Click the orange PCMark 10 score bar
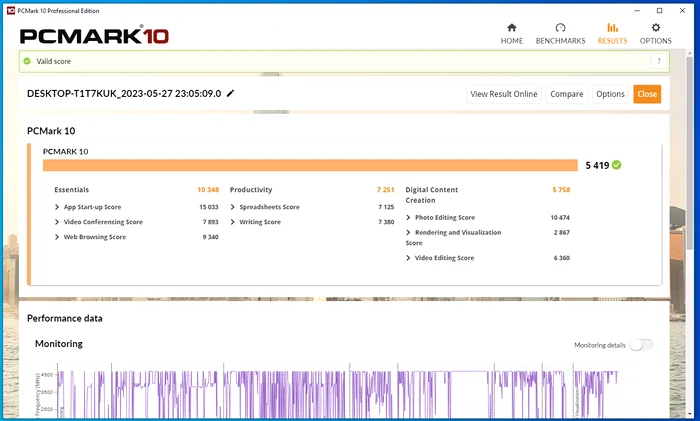Viewport: 700px width, 421px height. (x=310, y=165)
